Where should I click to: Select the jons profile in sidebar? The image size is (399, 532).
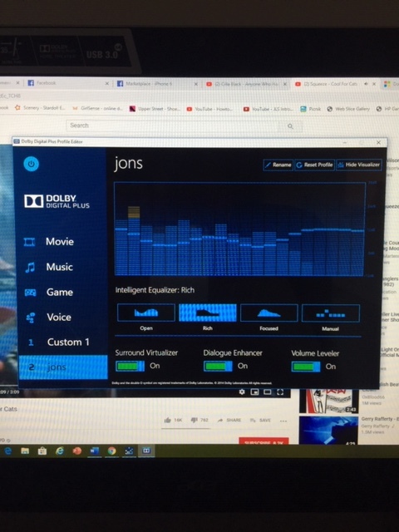point(63,367)
